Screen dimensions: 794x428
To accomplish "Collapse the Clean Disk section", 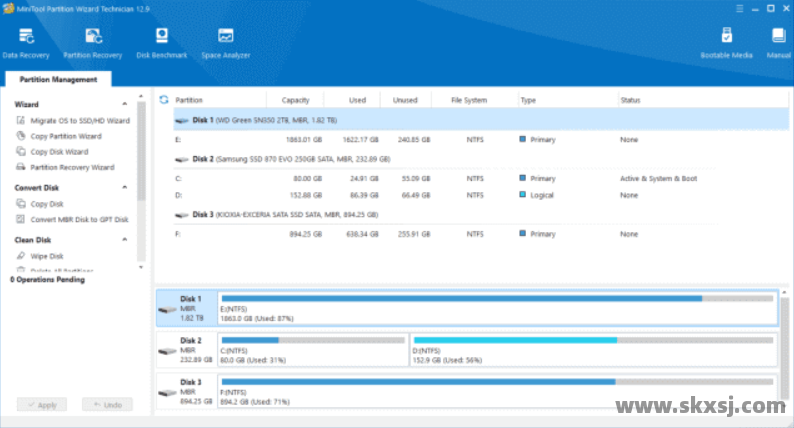I will [125, 240].
